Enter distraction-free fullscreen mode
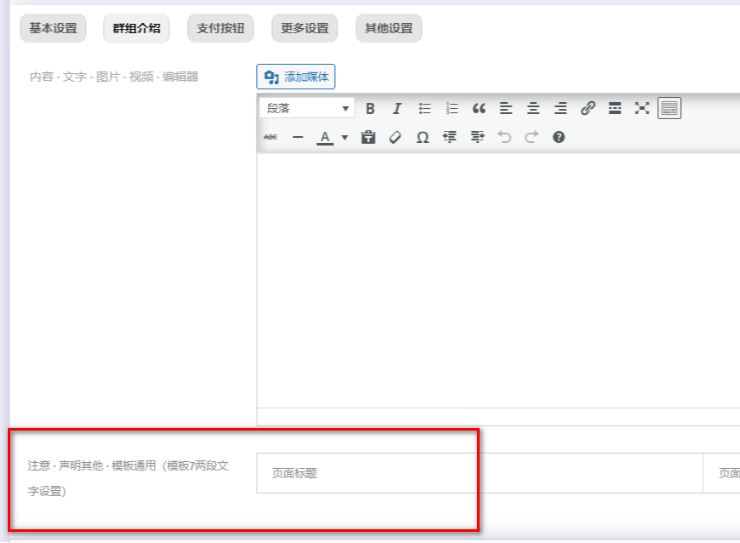Viewport: 740px width, 543px height. pos(642,109)
